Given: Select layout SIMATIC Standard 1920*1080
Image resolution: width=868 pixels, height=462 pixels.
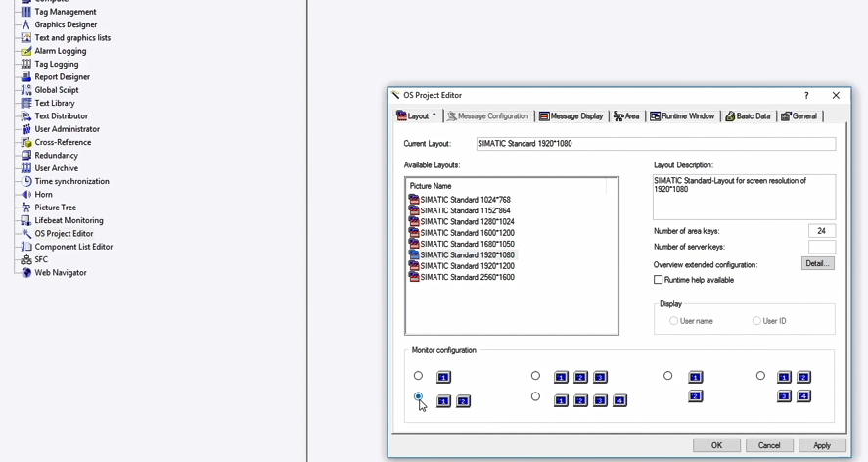Looking at the screenshot, I should point(467,254).
